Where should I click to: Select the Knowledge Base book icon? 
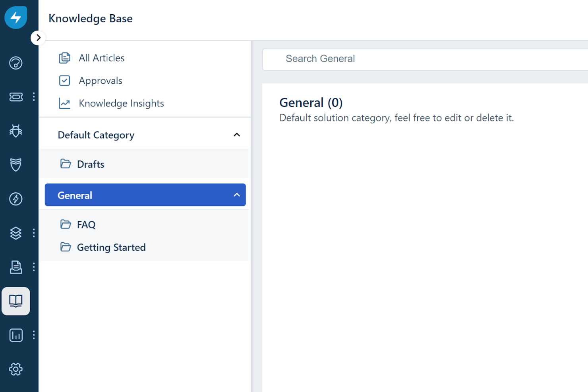(x=15, y=301)
